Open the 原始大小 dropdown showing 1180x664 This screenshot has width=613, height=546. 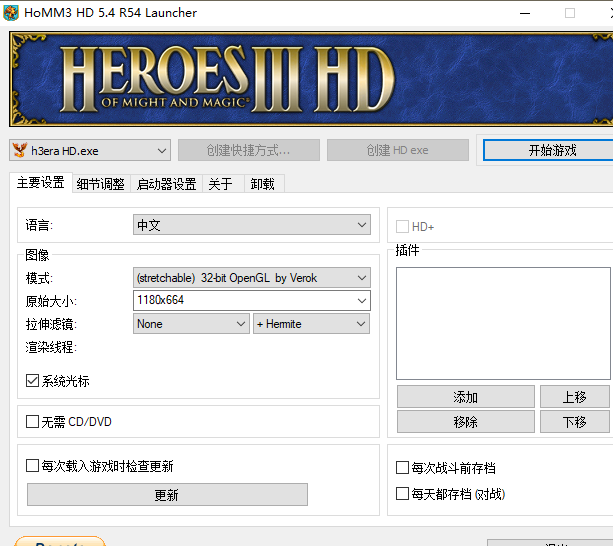tap(252, 300)
